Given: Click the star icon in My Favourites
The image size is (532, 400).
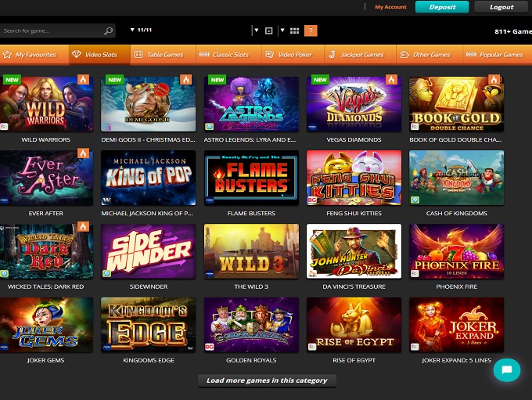Looking at the screenshot, I should tap(7, 54).
